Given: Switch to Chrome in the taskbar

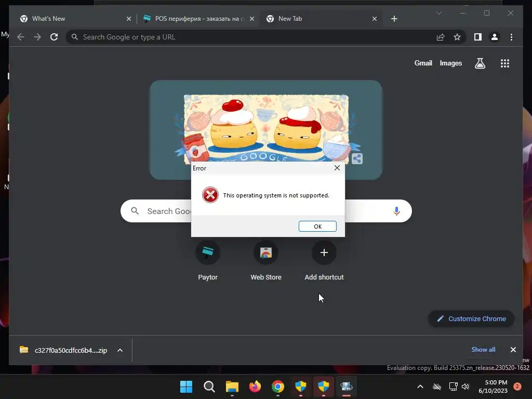Looking at the screenshot, I should [x=278, y=387].
